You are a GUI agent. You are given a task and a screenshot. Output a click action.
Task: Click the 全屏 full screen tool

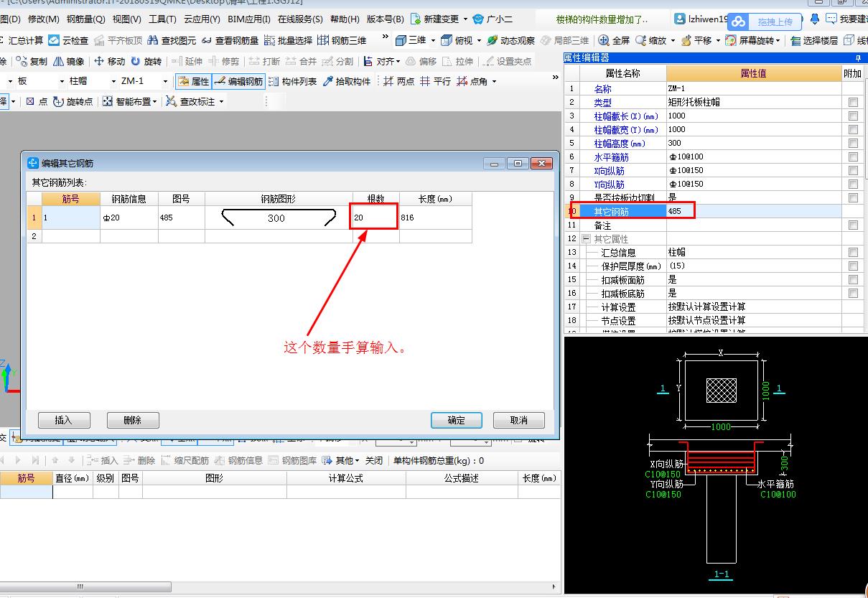coord(615,41)
